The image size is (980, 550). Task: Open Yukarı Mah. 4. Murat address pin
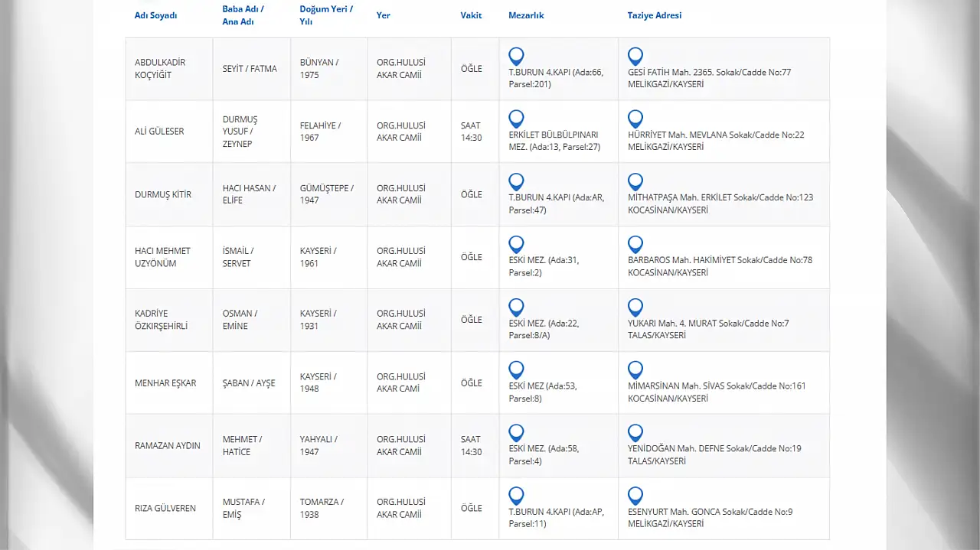[635, 308]
